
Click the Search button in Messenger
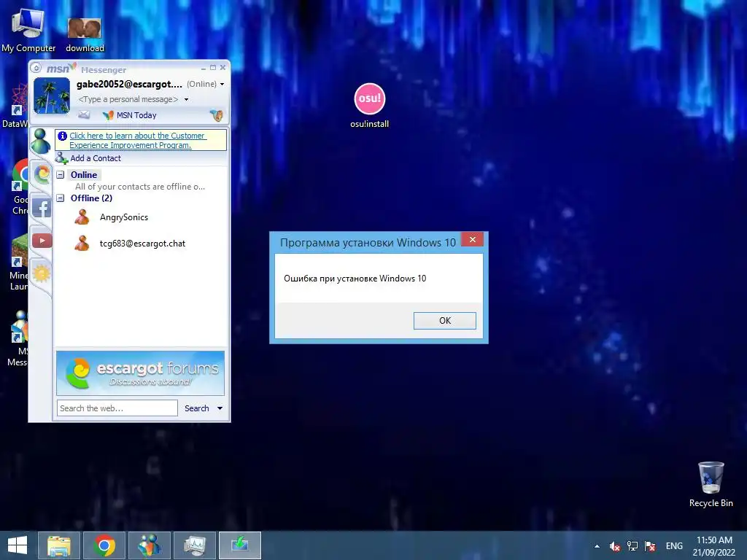197,408
